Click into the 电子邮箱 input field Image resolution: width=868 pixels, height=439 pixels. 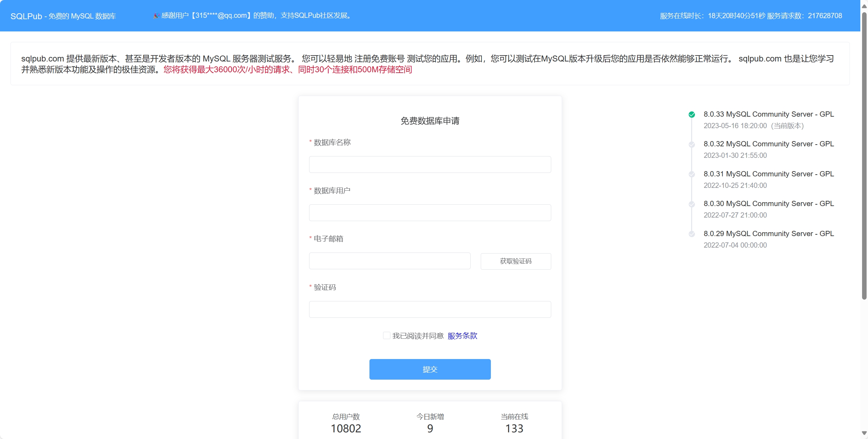pyautogui.click(x=389, y=261)
